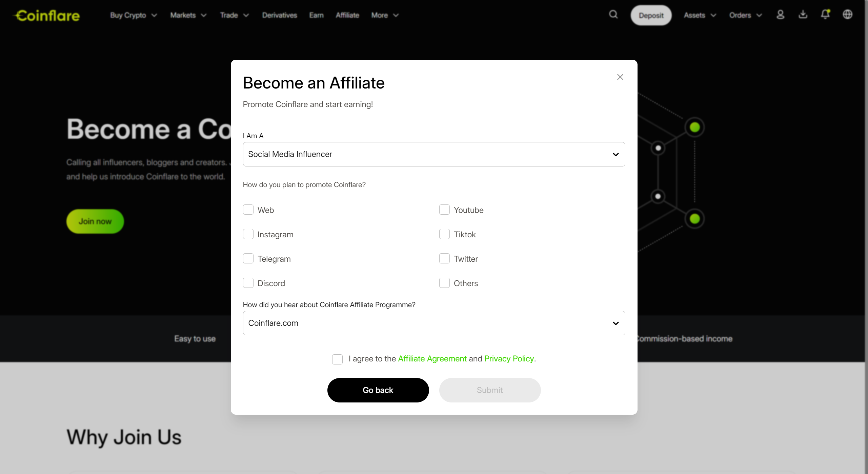The height and width of the screenshot is (474, 868).
Task: Tick the agreement checkbox
Action: [x=337, y=359]
